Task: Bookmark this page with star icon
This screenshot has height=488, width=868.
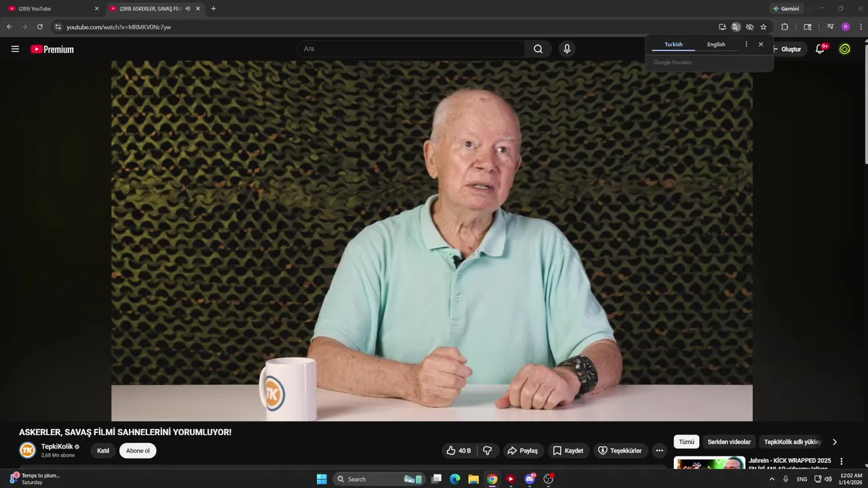Action: [763, 27]
